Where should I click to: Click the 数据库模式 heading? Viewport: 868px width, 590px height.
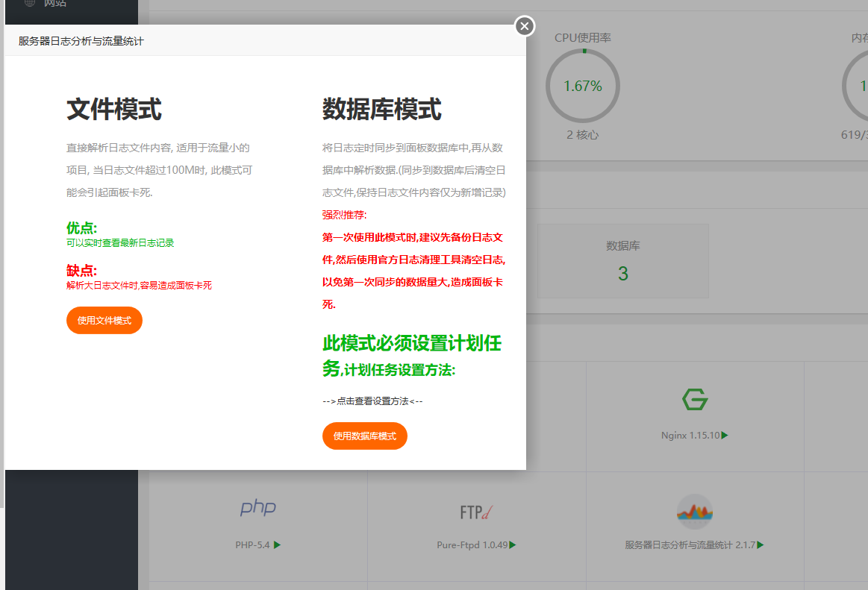[382, 109]
